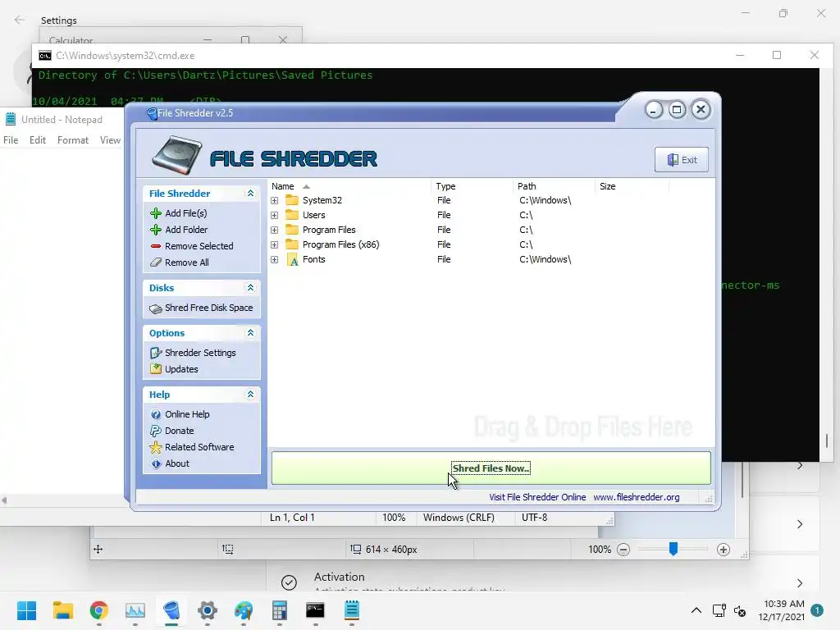
Task: Click Add Folder link in sidebar
Action: coord(186,230)
